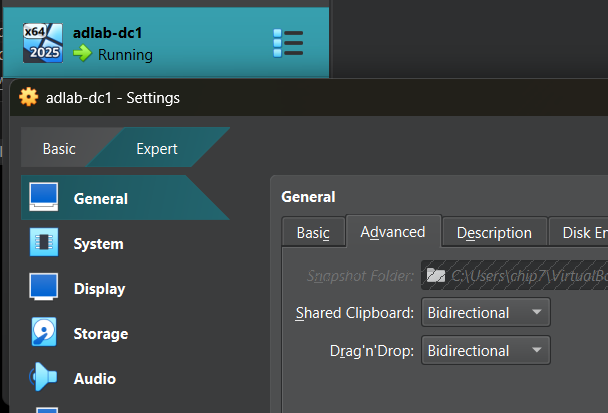The image size is (608, 413).
Task: Click the 'Running' status text
Action: click(x=125, y=55)
